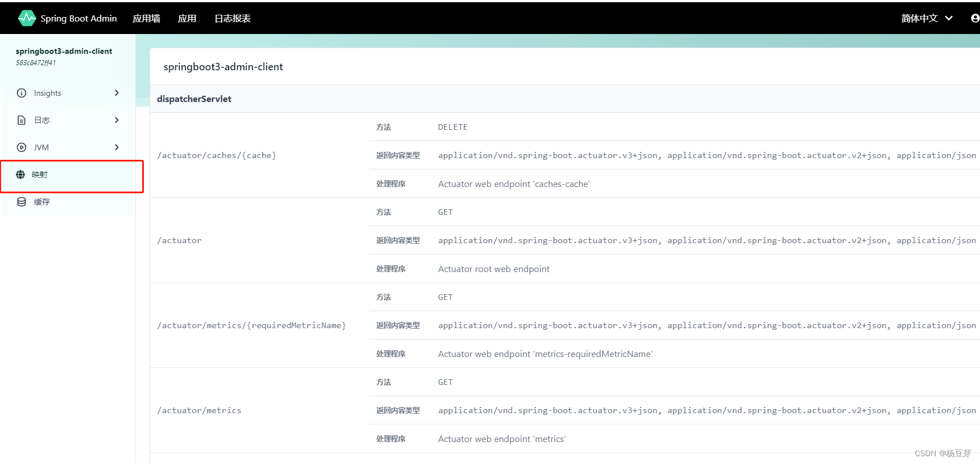Click the 映射 globe icon
The image size is (980, 463).
pos(20,175)
